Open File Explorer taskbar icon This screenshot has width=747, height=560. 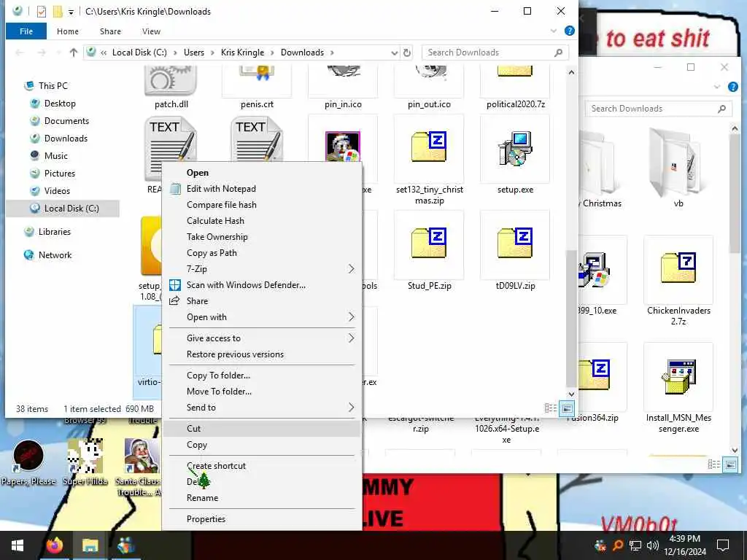(90, 545)
